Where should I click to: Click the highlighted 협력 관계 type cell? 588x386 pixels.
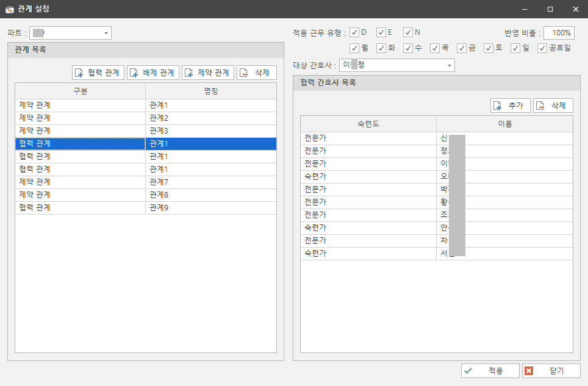click(x=81, y=143)
